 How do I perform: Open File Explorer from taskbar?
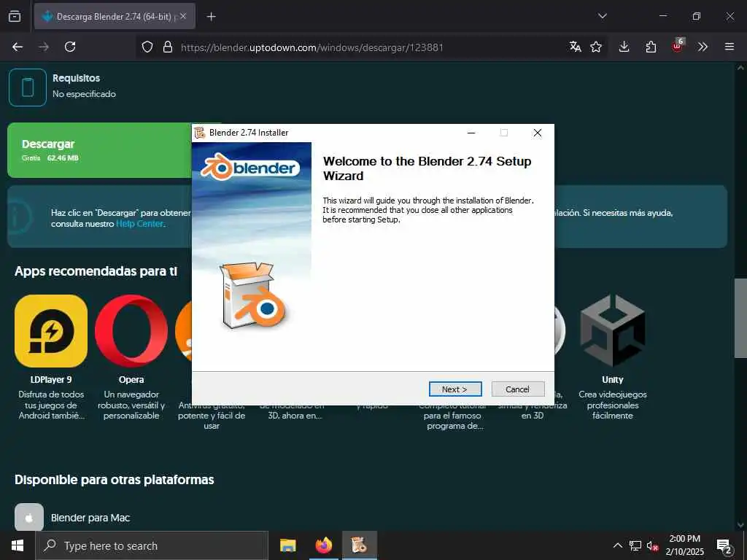tap(287, 545)
